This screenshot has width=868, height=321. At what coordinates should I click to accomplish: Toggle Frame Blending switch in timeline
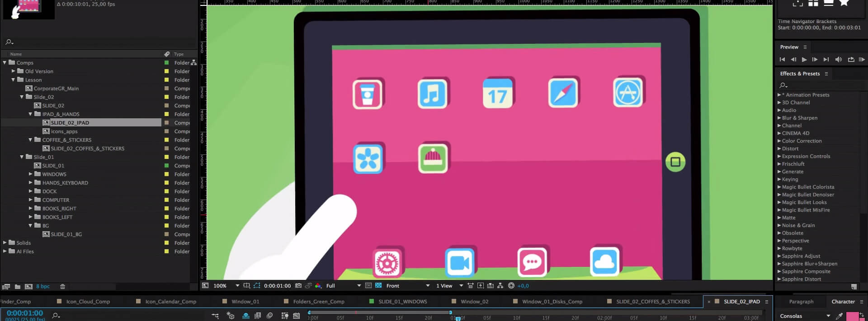pos(258,316)
